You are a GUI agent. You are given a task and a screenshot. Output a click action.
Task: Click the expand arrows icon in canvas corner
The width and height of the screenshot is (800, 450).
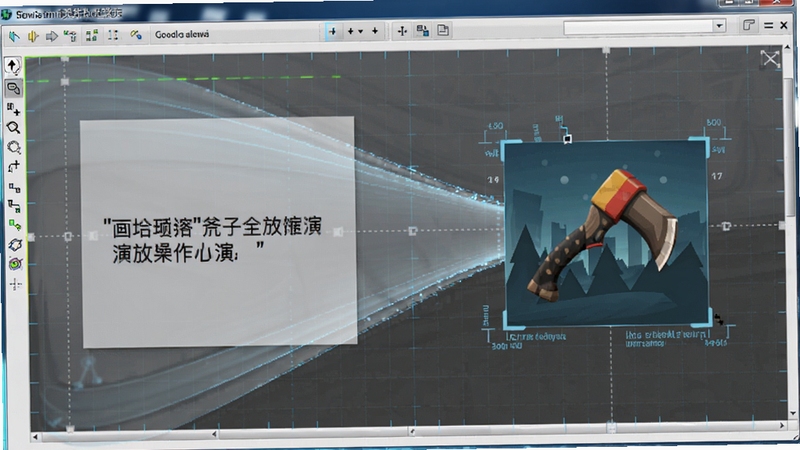pos(770,59)
